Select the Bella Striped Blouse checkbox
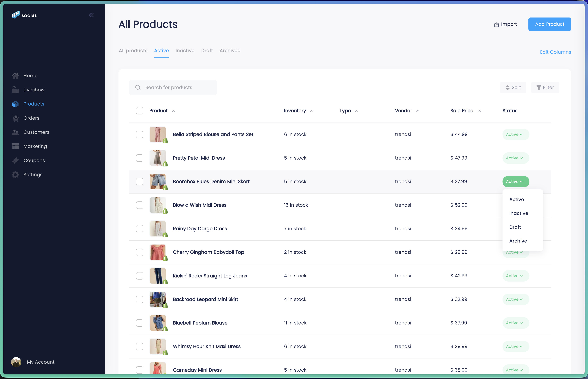Screen dimensions: 588x379 (x=140, y=134)
